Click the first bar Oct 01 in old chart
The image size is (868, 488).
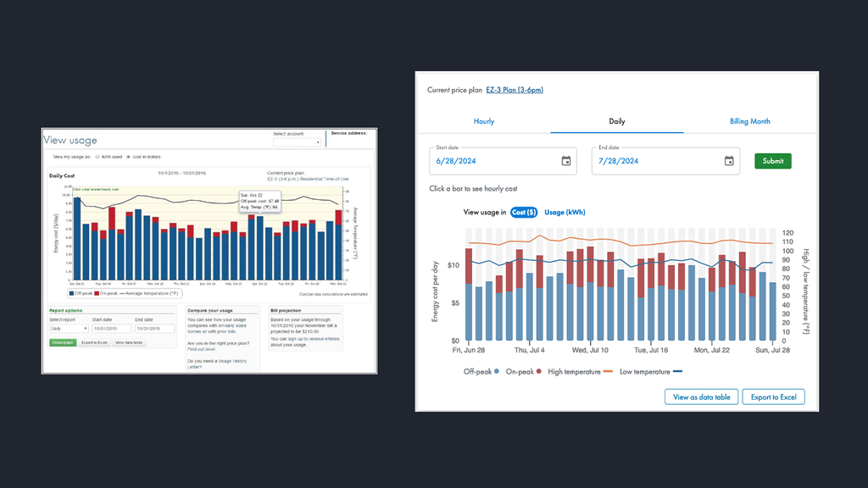[77, 238]
